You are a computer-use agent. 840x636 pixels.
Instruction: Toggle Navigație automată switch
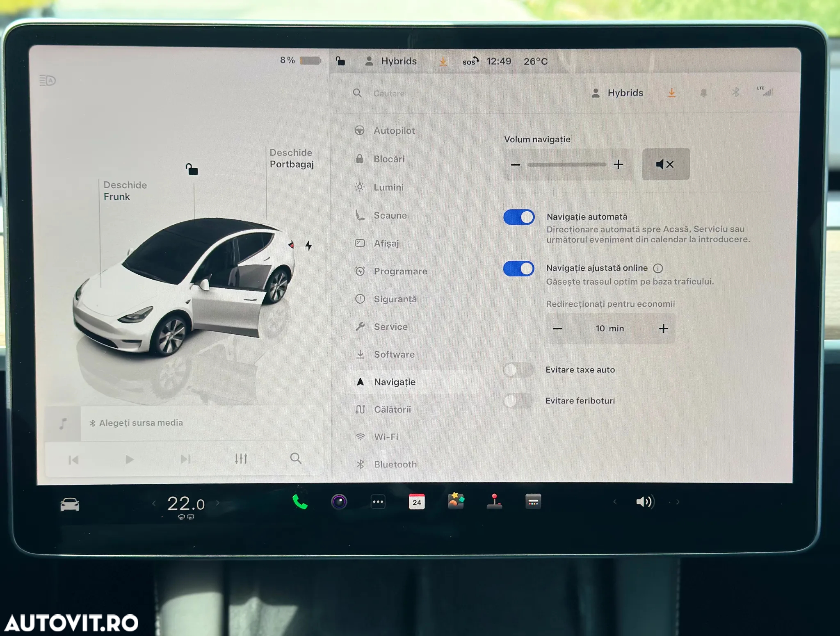click(519, 217)
